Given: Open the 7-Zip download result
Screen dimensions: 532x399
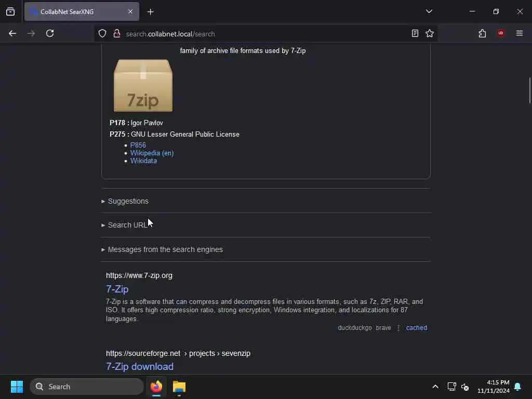Looking at the screenshot, I should [x=139, y=366].
